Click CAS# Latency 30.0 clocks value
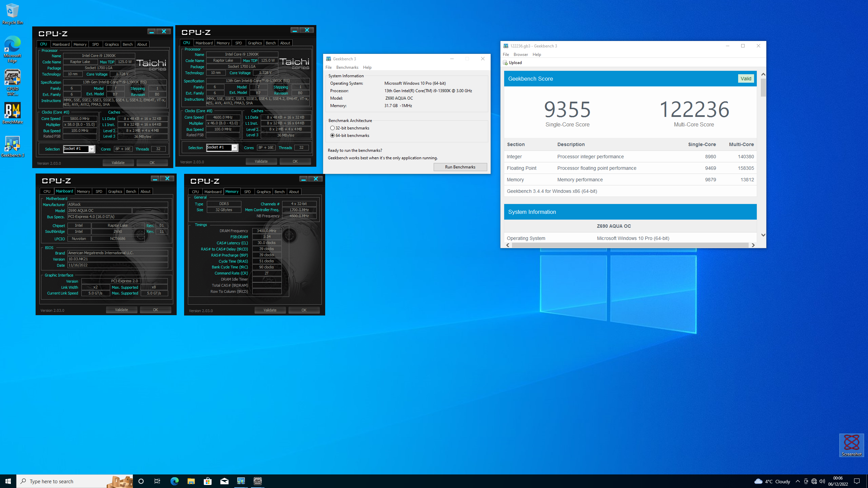 267,243
